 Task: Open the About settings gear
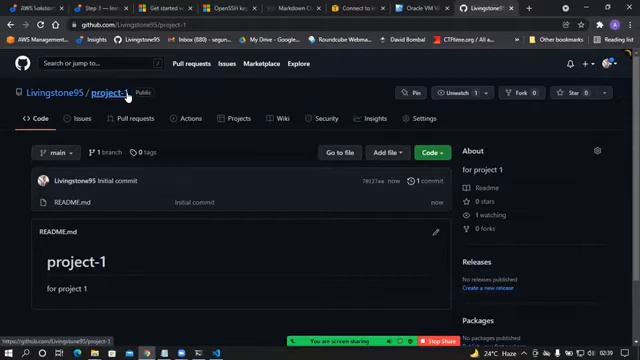(598, 151)
